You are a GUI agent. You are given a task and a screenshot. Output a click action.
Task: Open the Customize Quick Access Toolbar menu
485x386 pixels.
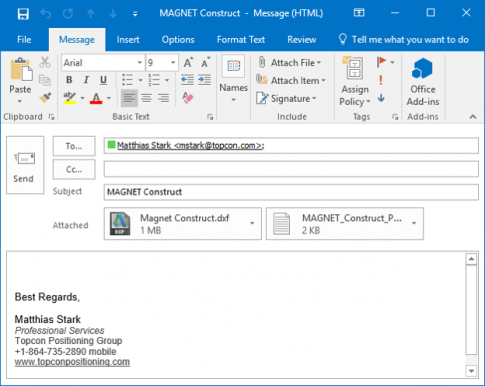[x=135, y=14]
